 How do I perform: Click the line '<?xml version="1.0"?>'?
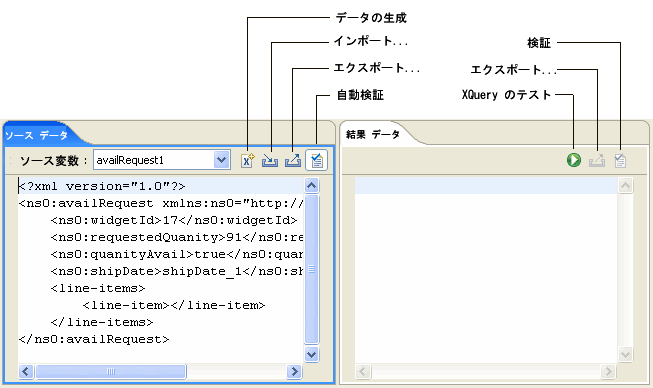coord(102,186)
